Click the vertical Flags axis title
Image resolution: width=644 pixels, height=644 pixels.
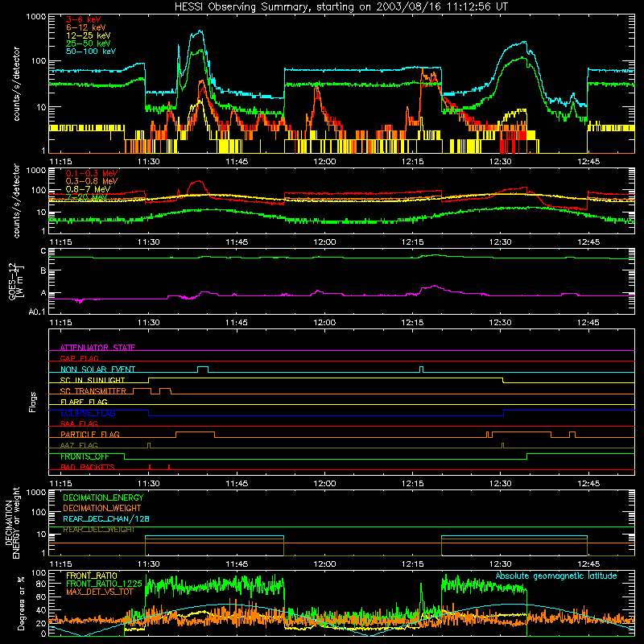(x=33, y=402)
